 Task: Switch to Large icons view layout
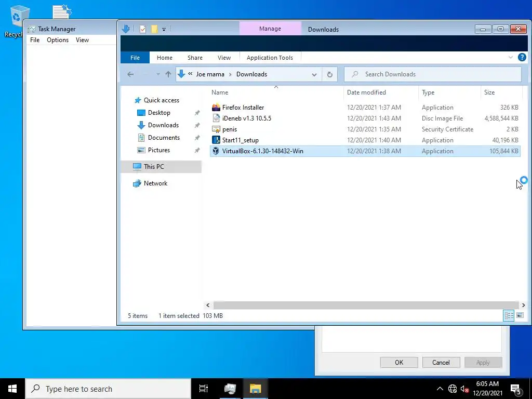pos(520,315)
